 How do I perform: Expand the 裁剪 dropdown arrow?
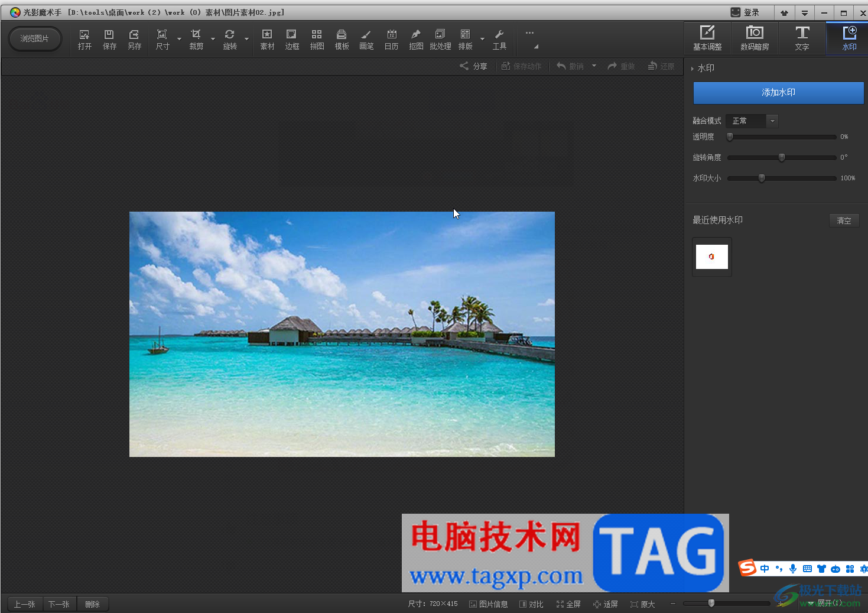point(213,40)
